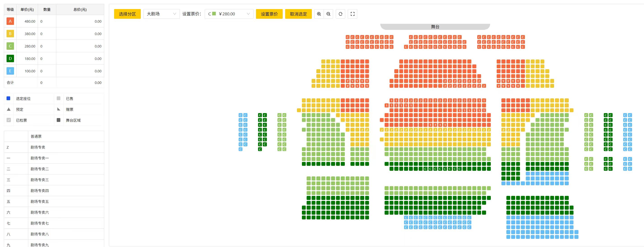Click the refresh seat map icon
644x247 pixels.
[340, 14]
